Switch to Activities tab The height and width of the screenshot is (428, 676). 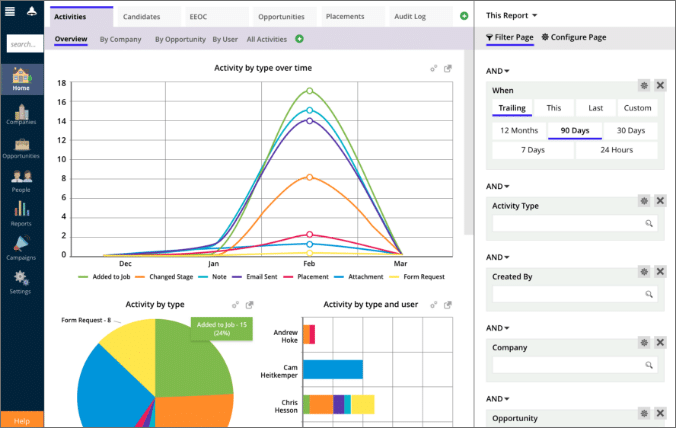click(81, 17)
